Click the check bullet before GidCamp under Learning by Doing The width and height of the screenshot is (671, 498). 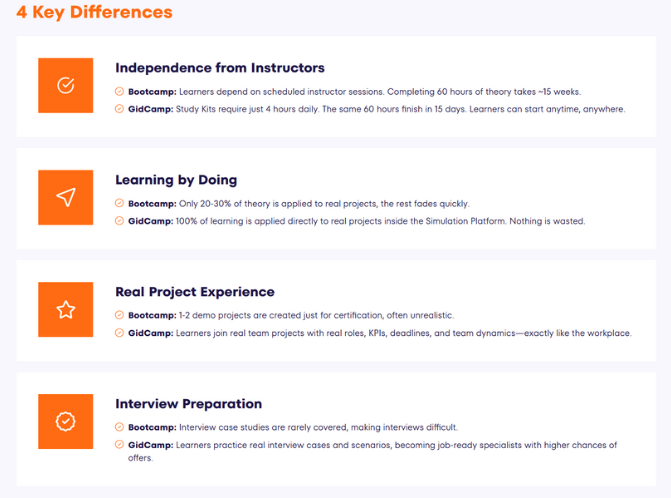pyautogui.click(x=120, y=221)
